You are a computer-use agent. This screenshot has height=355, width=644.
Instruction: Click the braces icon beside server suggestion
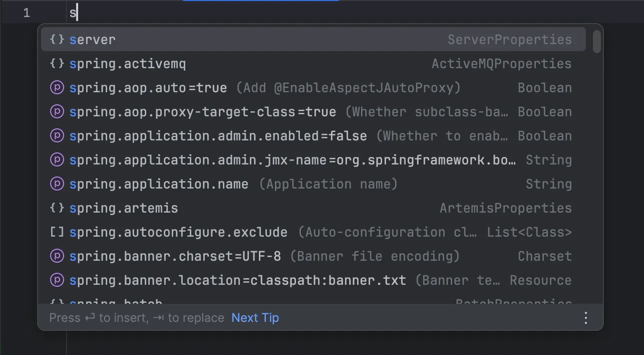point(57,39)
